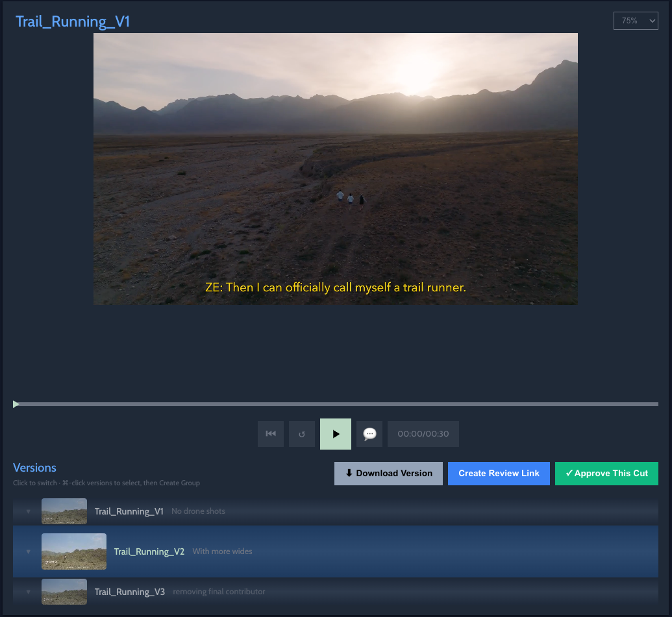Expand the Trail_Running_V2 version details

tap(28, 551)
